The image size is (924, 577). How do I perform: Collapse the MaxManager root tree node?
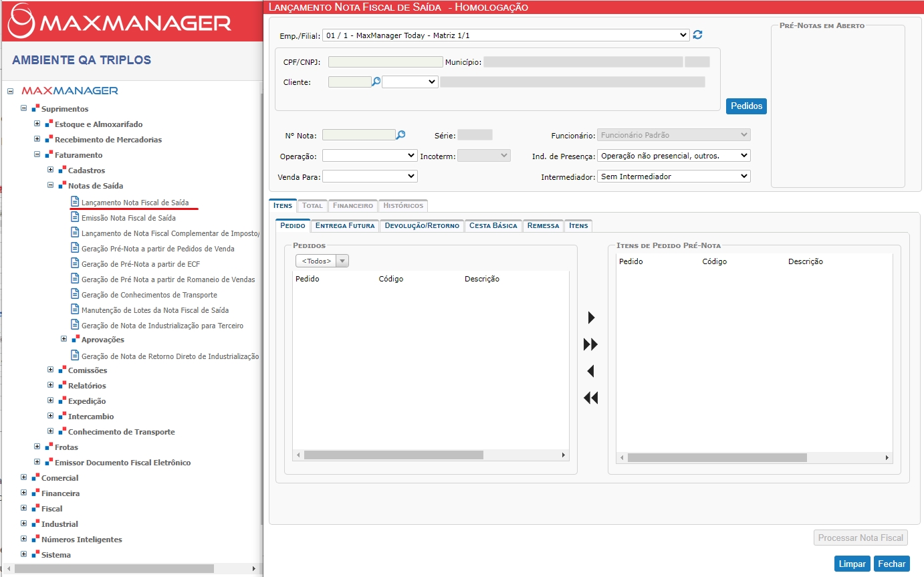(x=10, y=91)
